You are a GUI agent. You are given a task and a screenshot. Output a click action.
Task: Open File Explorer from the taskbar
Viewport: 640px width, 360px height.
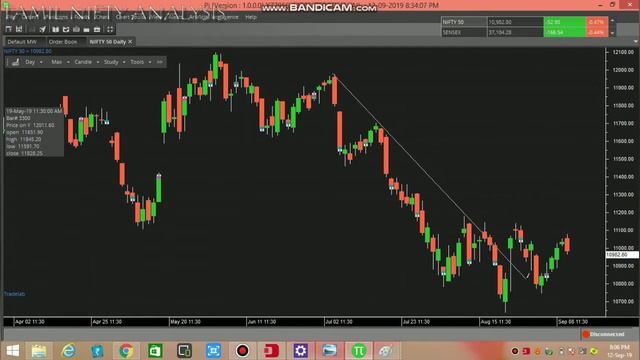pyautogui.click(x=39, y=351)
